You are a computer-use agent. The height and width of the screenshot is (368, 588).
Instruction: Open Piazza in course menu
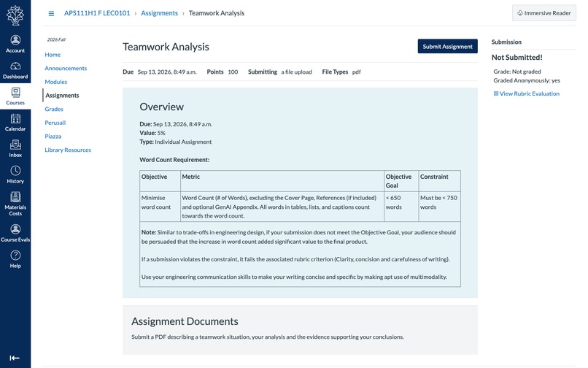[x=53, y=137]
